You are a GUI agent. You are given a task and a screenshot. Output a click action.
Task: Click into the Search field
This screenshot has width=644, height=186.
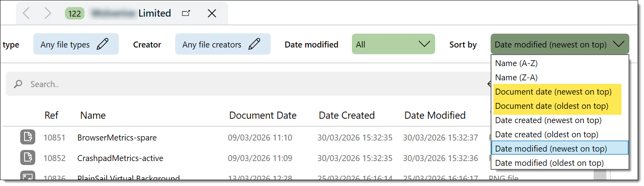[248, 84]
